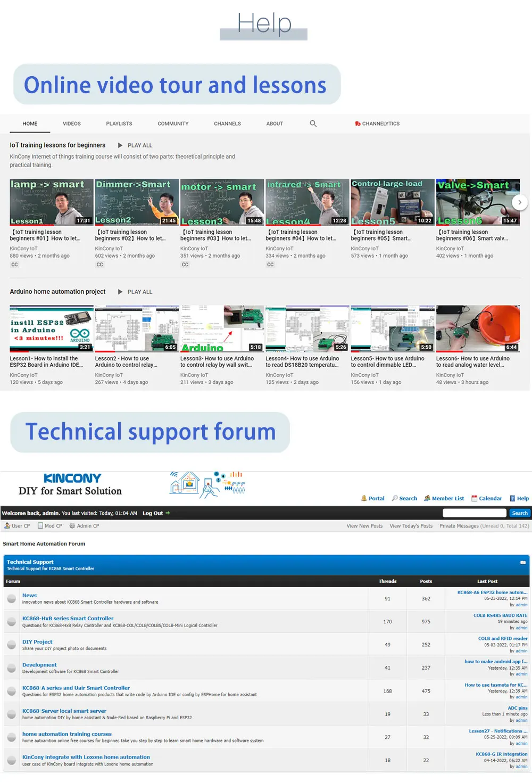Open last post KC868-G IR integration
Viewport: 532px width, 782px height.
[502, 754]
